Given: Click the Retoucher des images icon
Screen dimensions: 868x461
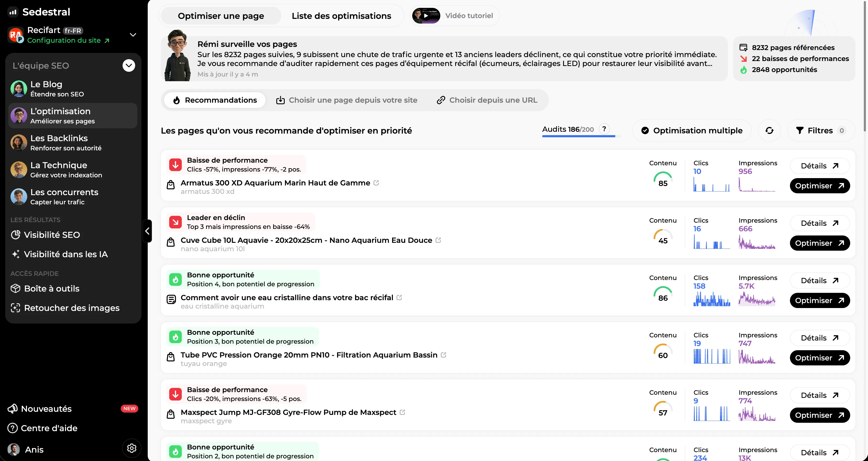Looking at the screenshot, I should [15, 308].
